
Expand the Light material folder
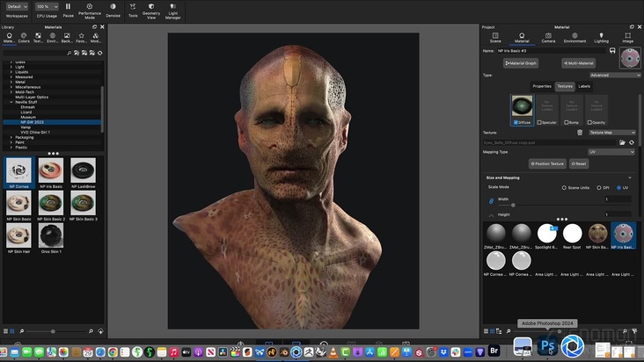pos(11,67)
